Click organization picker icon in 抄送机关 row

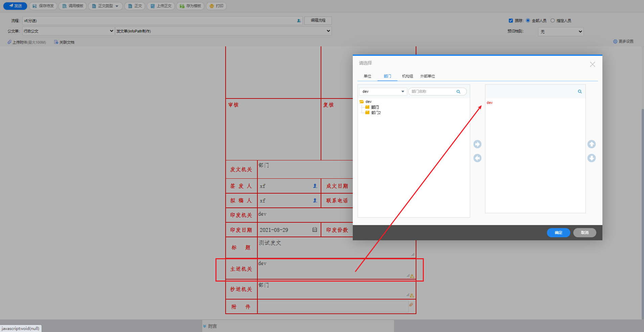412,295
